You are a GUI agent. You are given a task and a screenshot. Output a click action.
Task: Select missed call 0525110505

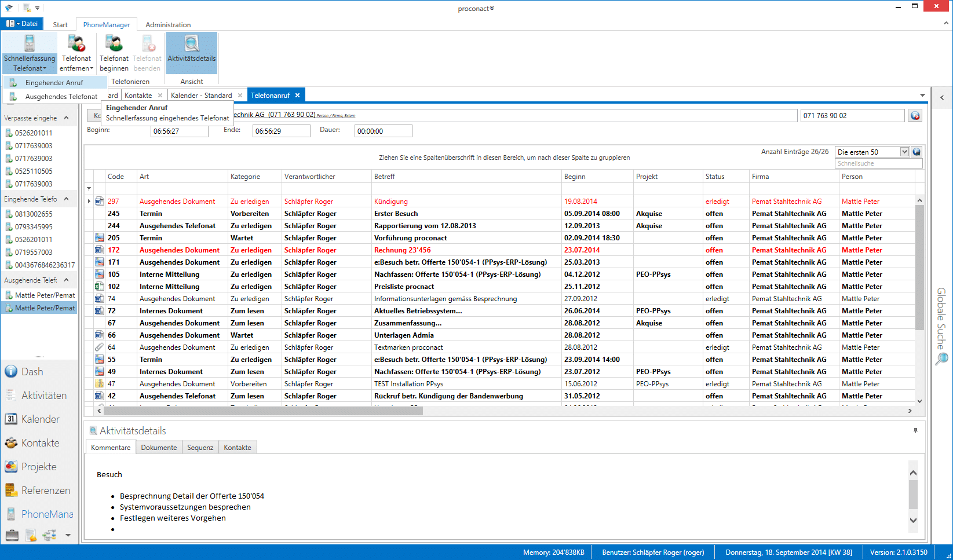(x=39, y=171)
